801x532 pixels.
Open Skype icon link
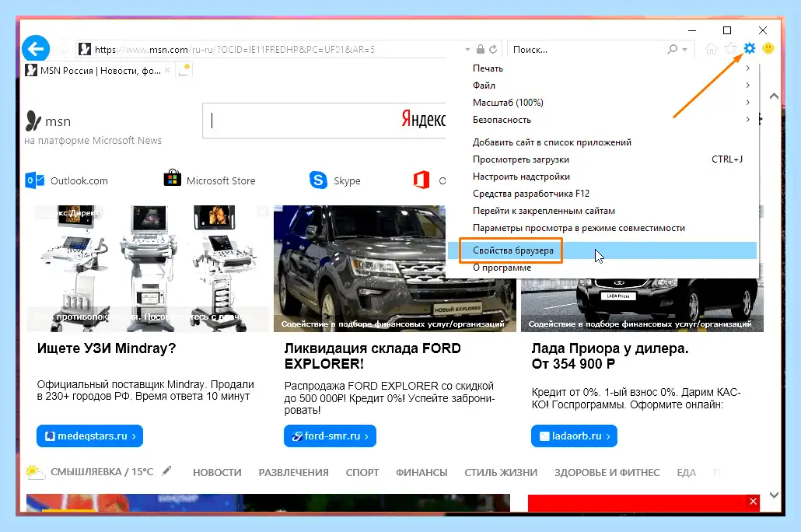[318, 180]
